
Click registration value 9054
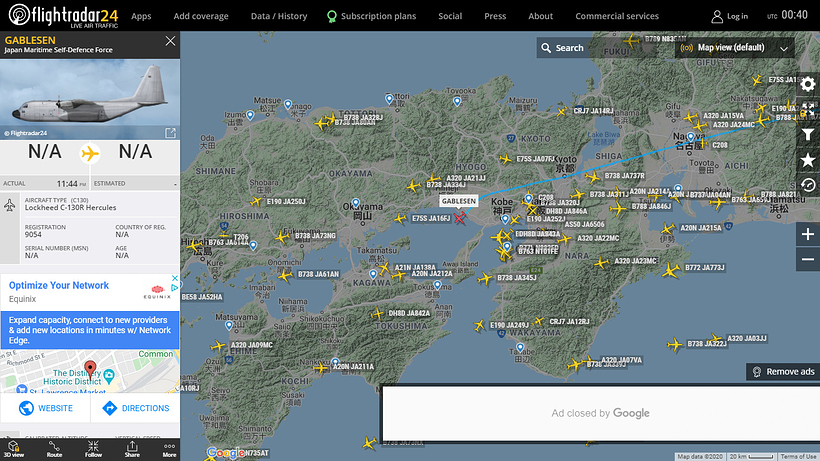tap(33, 235)
